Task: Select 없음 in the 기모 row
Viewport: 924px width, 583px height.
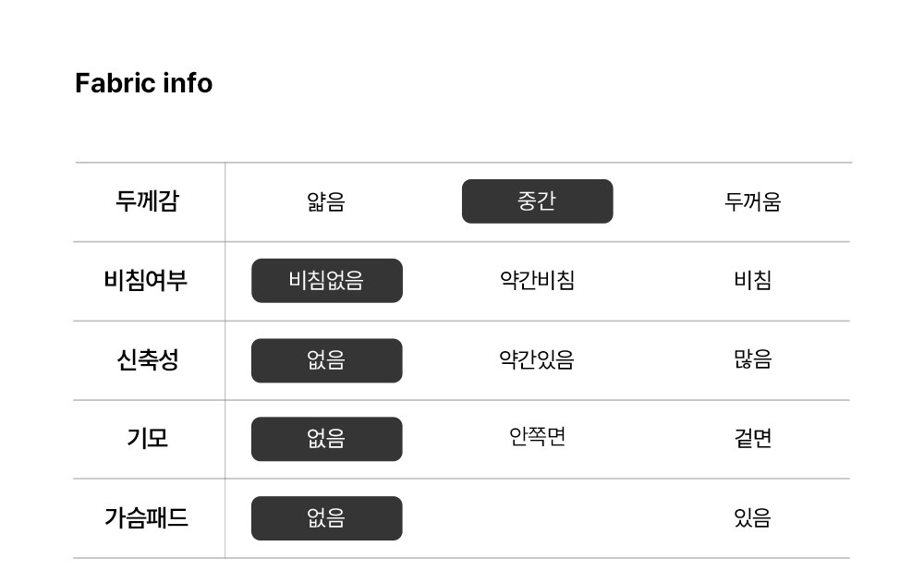Action: point(326,439)
